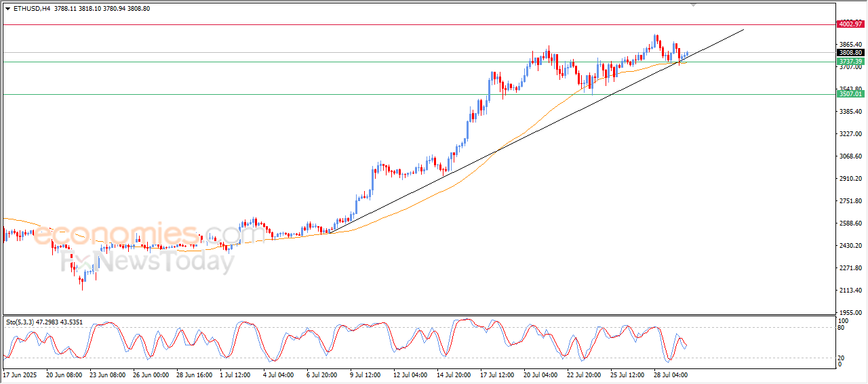This screenshot has height=384, width=868.
Task: Click the 2113.40 price axis value
Action: click(x=850, y=291)
